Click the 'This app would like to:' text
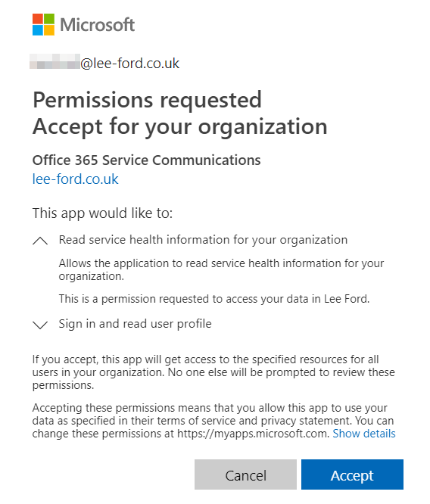Screen dimensions: 430x504 [x=103, y=213]
